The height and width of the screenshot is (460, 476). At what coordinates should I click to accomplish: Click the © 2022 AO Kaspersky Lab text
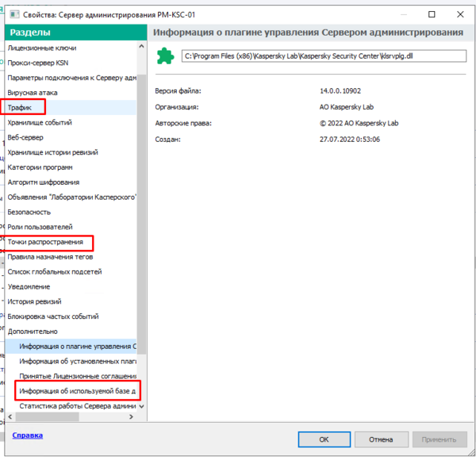(x=359, y=123)
